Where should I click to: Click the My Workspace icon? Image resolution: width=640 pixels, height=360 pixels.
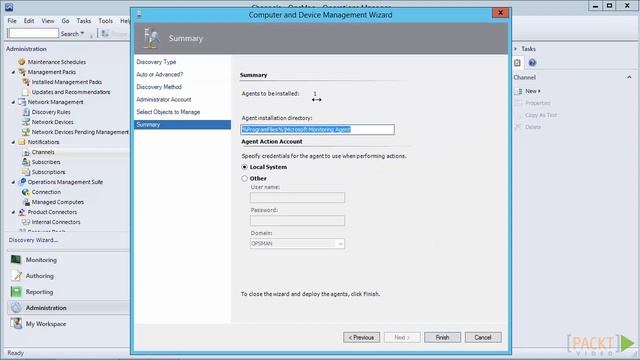16,324
